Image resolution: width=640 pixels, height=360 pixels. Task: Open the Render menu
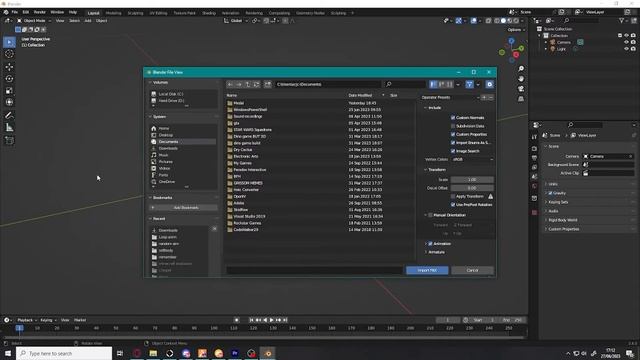(x=40, y=12)
